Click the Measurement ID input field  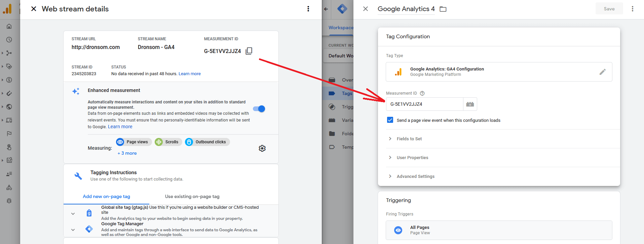[424, 104]
